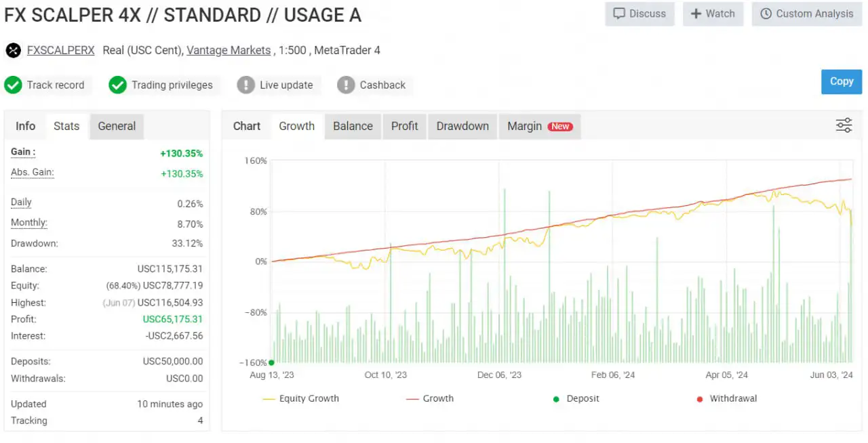Click the Live update exclamation icon
Screen dimensions: 868x443
(245, 85)
